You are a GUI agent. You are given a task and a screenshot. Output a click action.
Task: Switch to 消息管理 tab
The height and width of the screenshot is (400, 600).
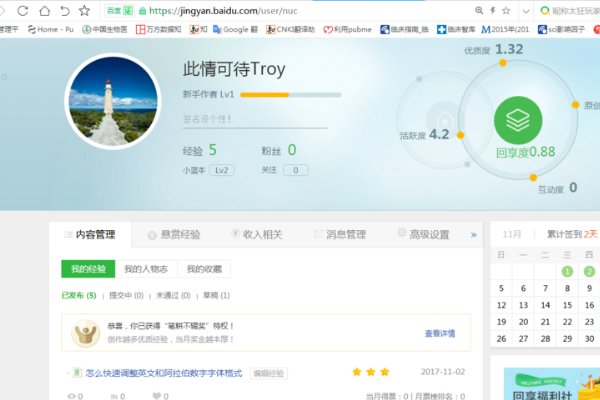[x=340, y=234]
